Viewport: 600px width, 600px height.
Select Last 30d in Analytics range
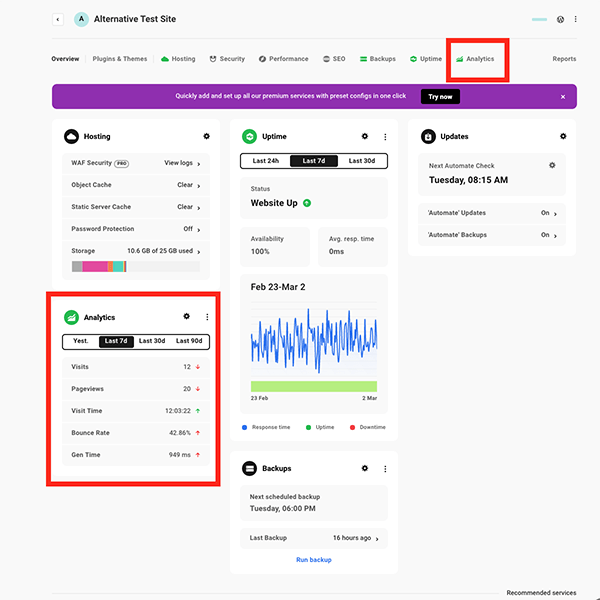pyautogui.click(x=152, y=341)
